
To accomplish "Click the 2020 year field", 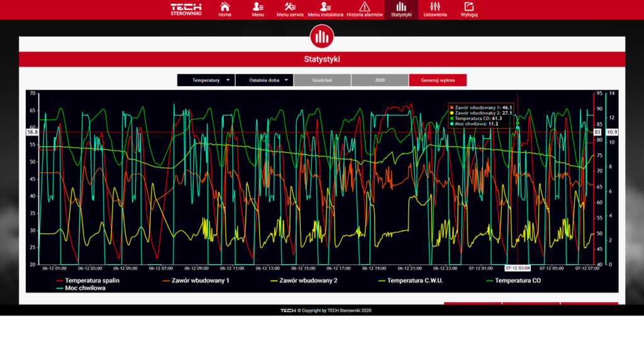I will pyautogui.click(x=380, y=80).
